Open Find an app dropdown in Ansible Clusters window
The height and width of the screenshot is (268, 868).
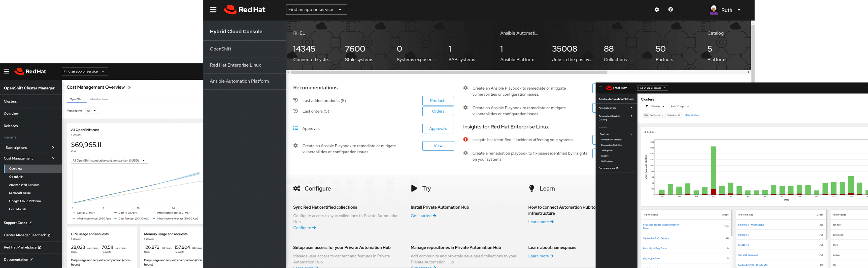coord(652,88)
